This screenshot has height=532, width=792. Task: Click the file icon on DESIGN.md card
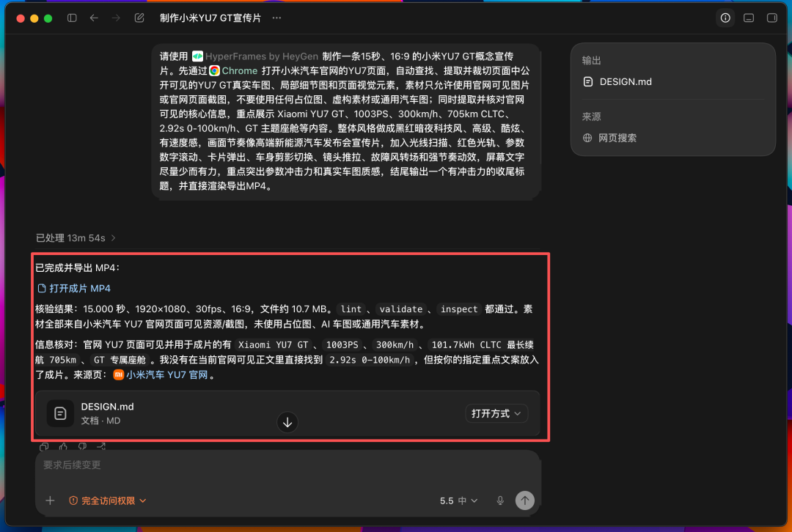pyautogui.click(x=60, y=413)
